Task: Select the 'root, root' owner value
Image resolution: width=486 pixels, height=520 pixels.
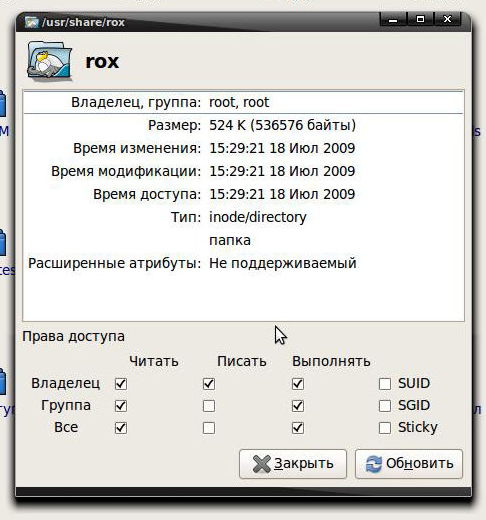Action: point(239,102)
